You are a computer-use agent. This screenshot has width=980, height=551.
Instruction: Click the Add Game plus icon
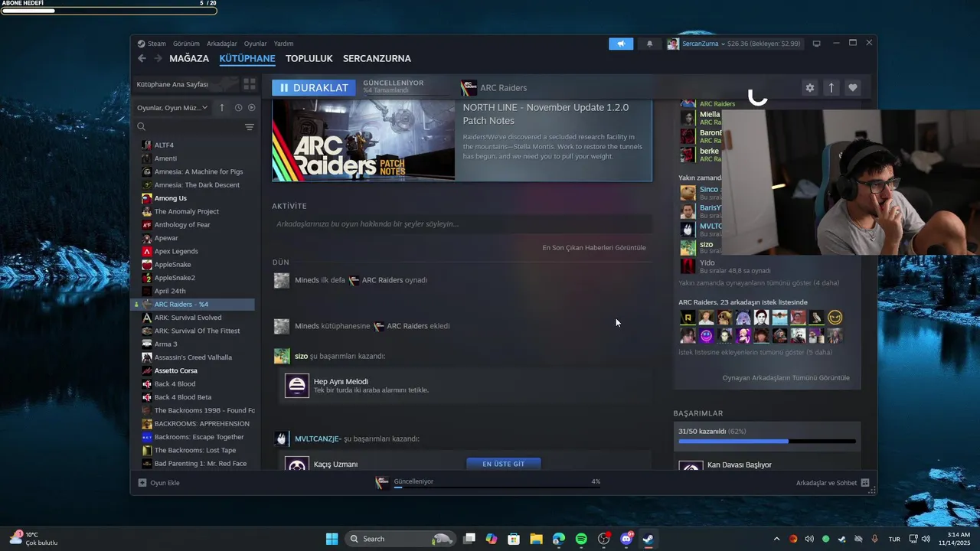(x=142, y=483)
